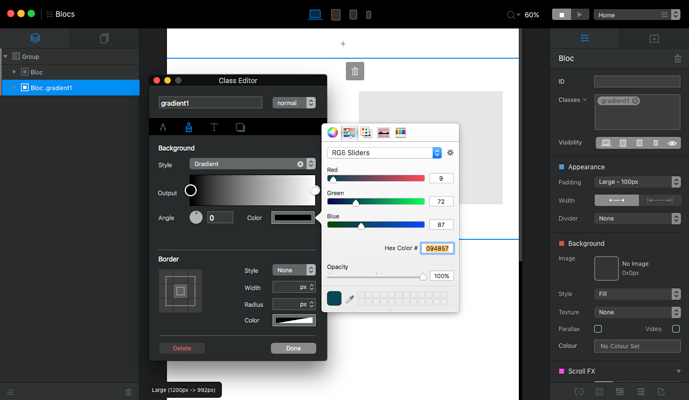Click the Done button in Class Editor
The image size is (689, 400).
(293, 348)
